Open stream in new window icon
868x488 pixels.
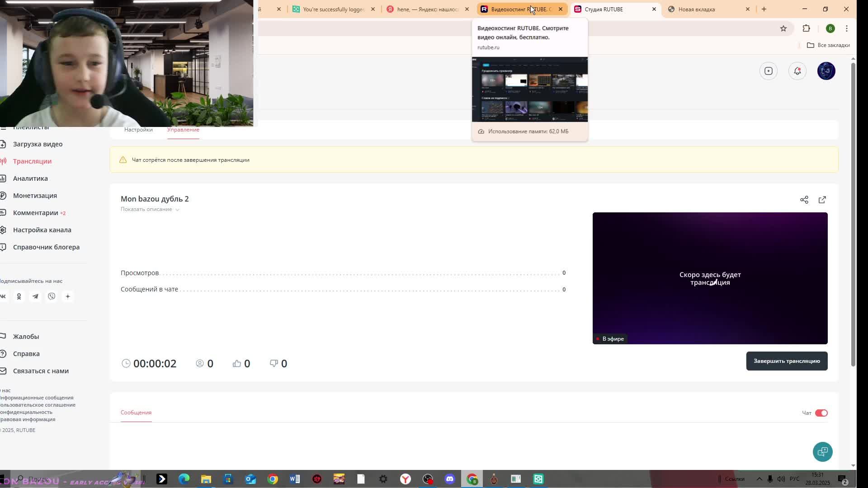click(x=822, y=200)
